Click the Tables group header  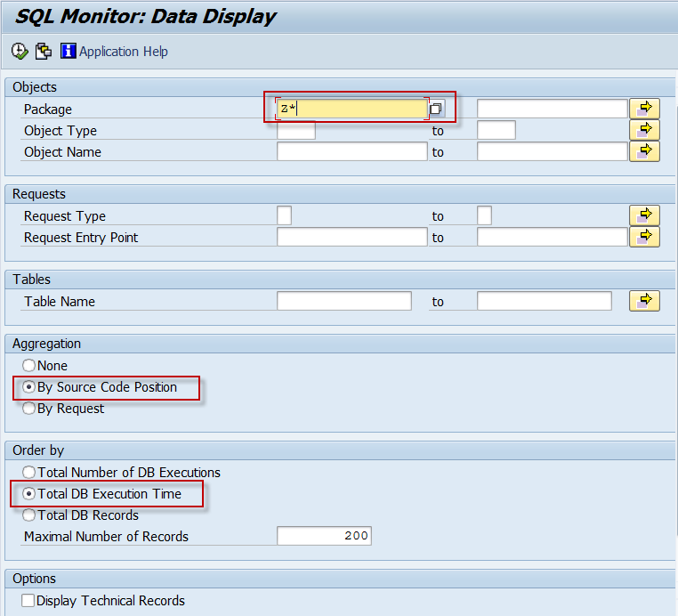pyautogui.click(x=31, y=280)
